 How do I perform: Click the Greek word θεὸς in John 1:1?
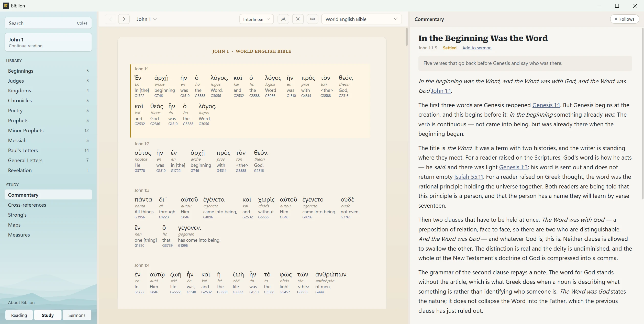[157, 106]
